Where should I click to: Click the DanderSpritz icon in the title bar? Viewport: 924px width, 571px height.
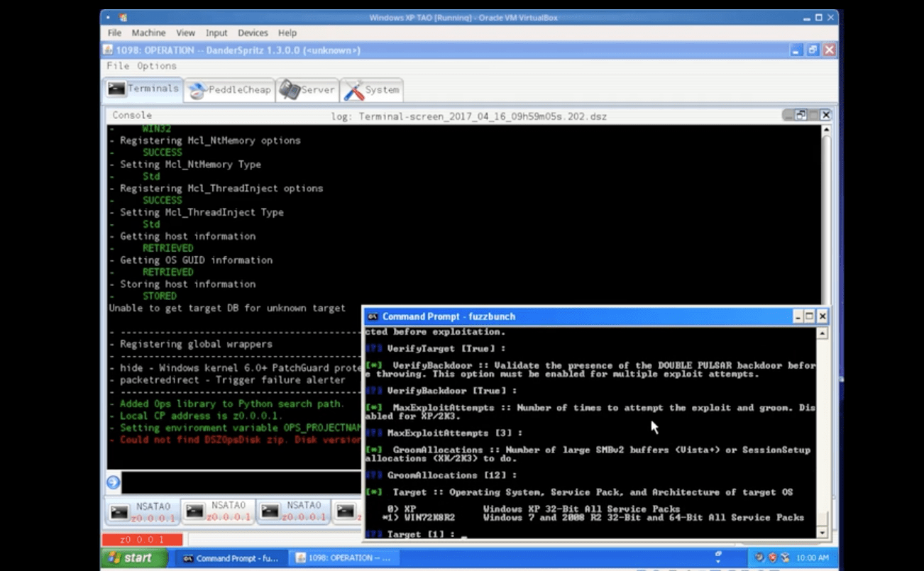(108, 50)
